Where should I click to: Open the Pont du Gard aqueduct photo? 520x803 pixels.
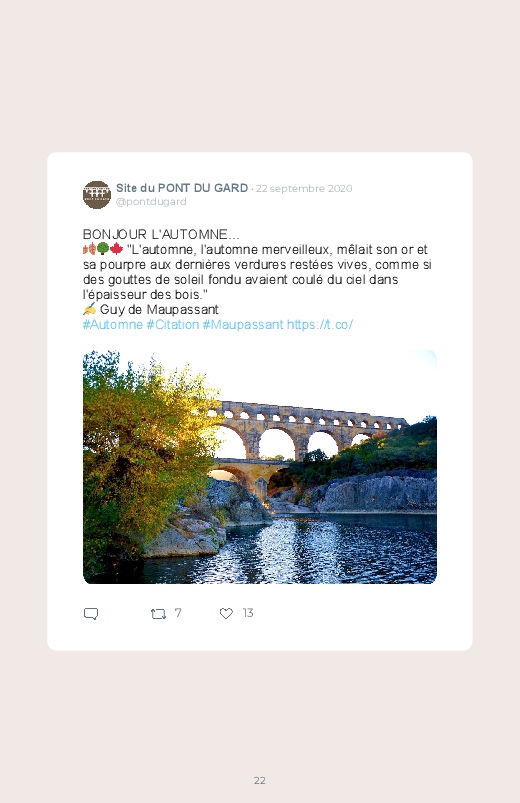point(260,467)
